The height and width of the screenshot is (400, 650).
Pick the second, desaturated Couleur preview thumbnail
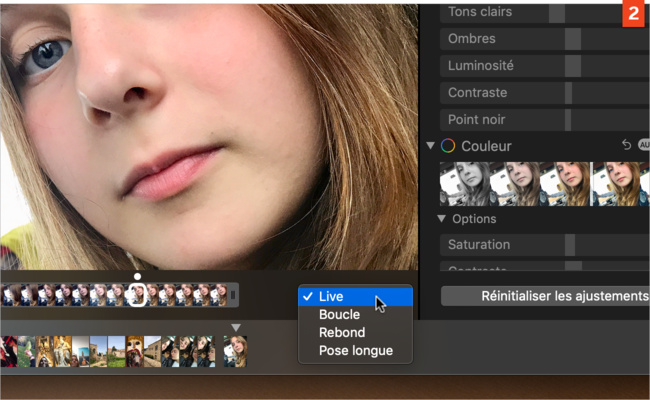pos(515,184)
